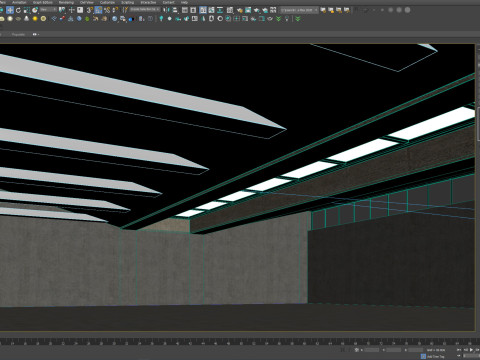Click Add Time Tag
The width and height of the screenshot is (480, 360).
pos(435,357)
